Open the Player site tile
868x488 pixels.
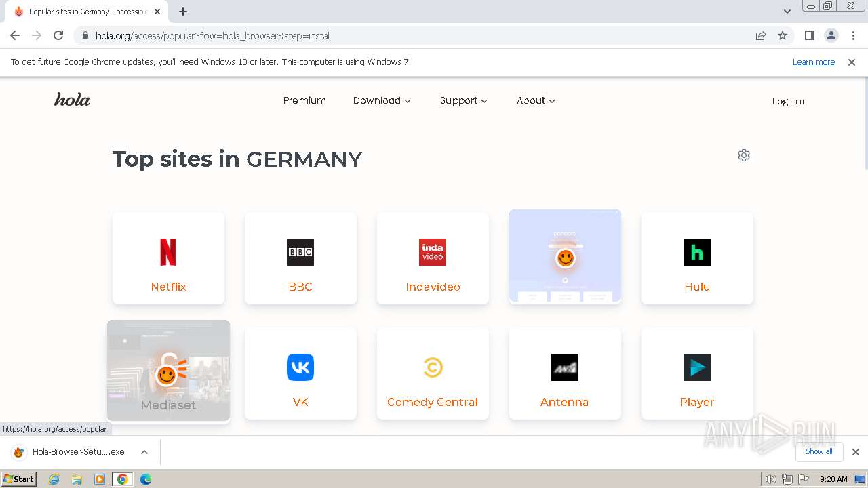(697, 373)
